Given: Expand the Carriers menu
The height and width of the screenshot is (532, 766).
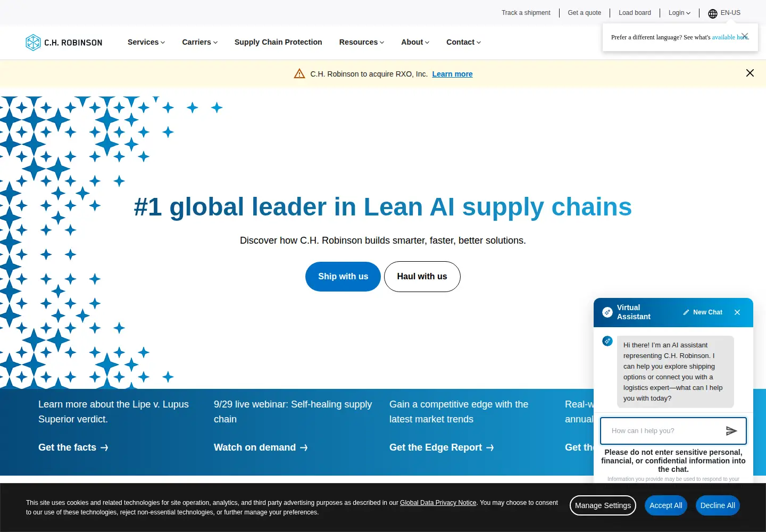Looking at the screenshot, I should point(200,42).
